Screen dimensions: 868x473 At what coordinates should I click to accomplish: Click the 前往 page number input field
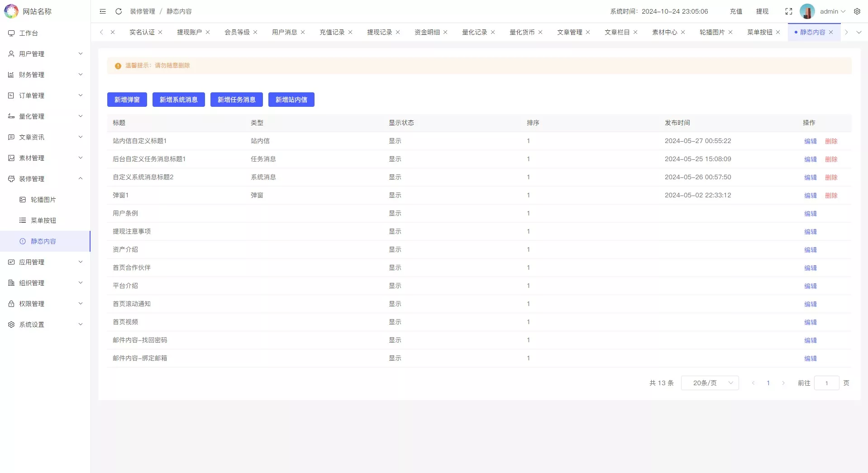pos(826,382)
